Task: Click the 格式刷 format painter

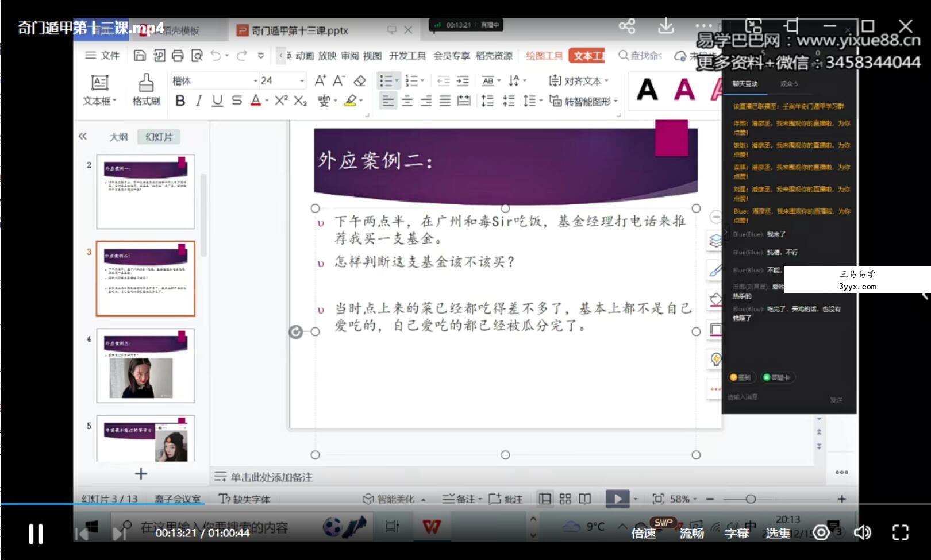Action: (147, 90)
